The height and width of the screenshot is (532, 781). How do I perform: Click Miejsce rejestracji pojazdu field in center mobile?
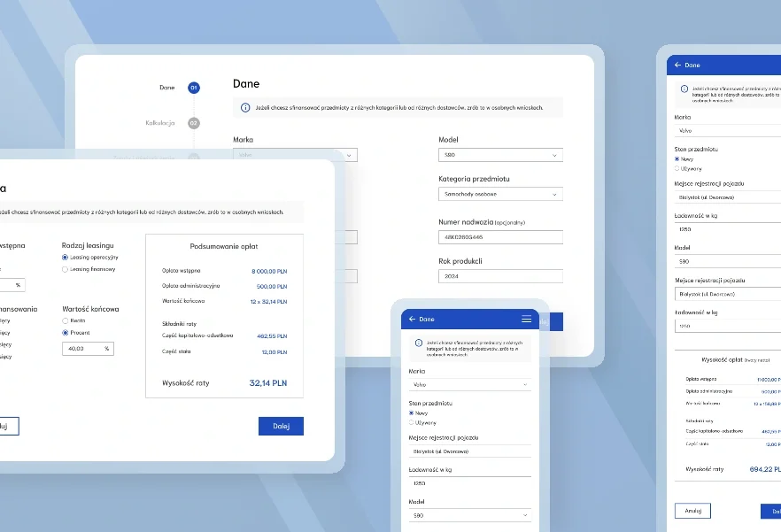469,451
